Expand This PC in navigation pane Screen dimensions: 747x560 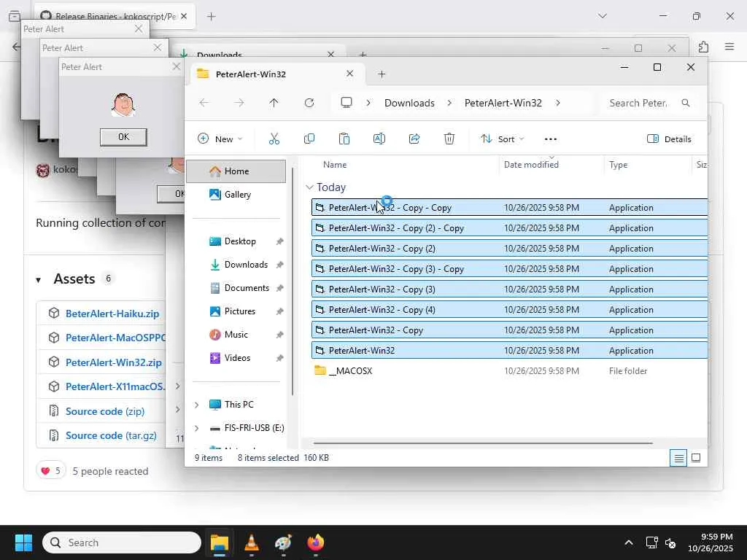coord(196,405)
